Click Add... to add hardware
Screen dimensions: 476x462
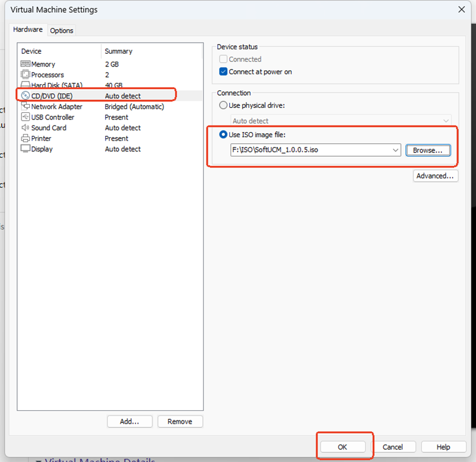coord(130,421)
